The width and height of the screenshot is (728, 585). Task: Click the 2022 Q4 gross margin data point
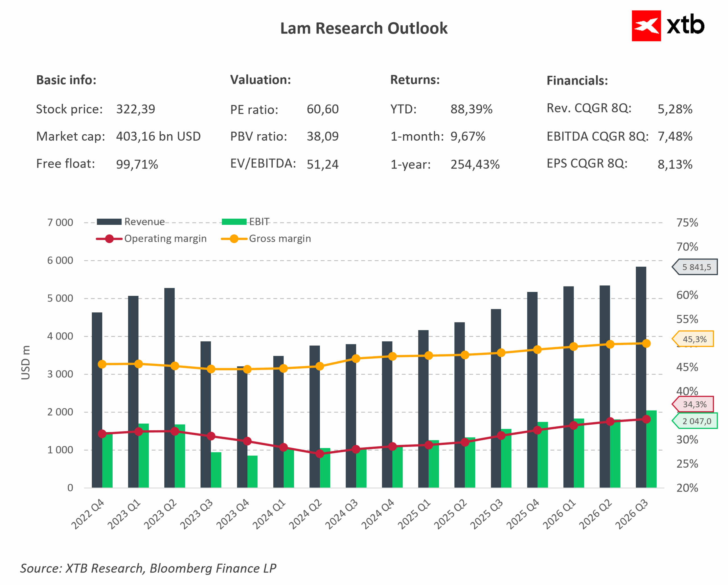click(x=102, y=364)
